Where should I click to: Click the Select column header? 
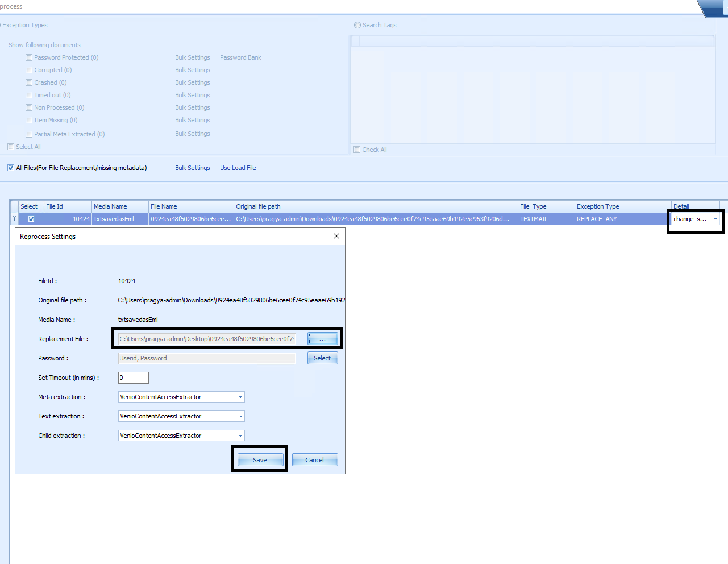point(31,206)
